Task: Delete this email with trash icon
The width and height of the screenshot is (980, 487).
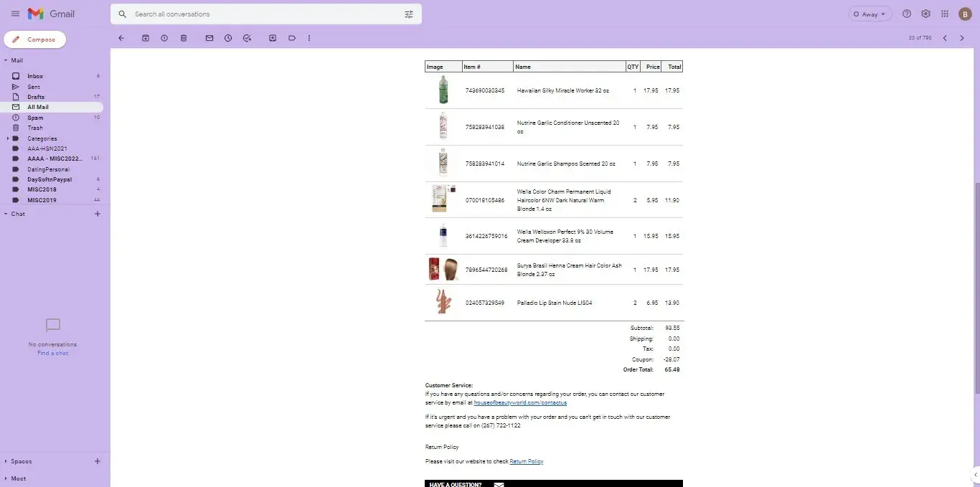Action: tap(184, 38)
